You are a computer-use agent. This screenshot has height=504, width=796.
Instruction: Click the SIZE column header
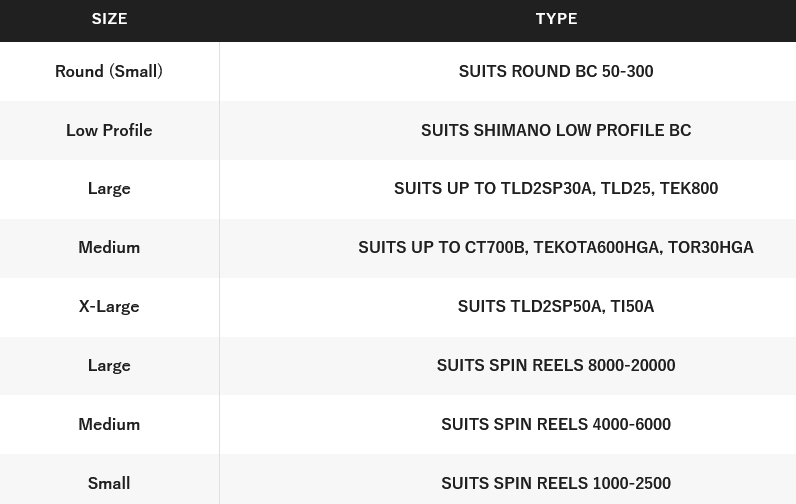[x=109, y=19]
